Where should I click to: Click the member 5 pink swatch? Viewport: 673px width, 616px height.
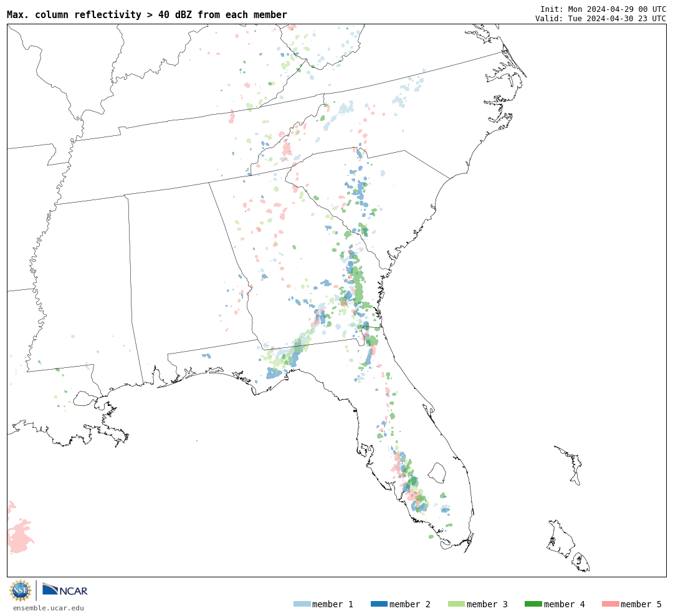point(610,604)
